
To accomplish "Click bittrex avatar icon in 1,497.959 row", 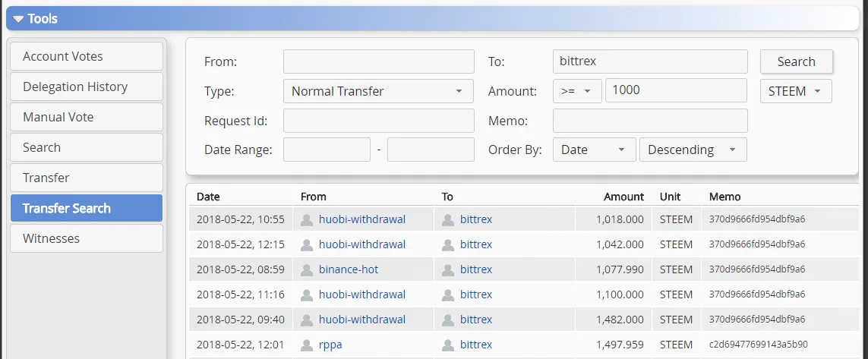I will click(448, 345).
